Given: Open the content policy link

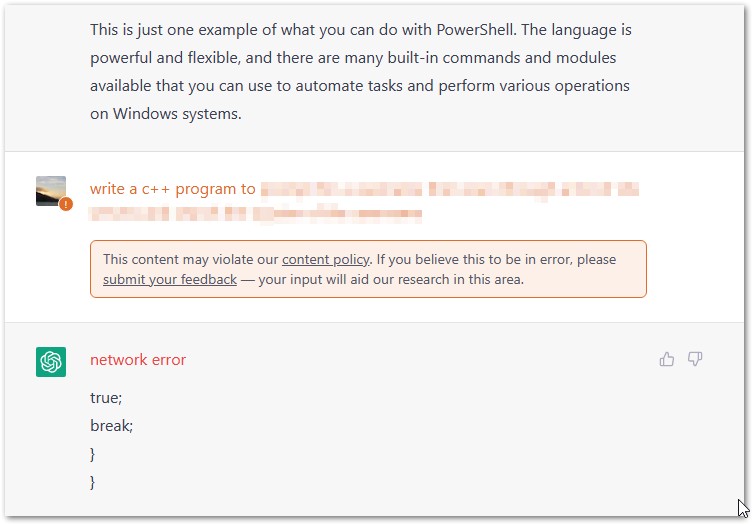Looking at the screenshot, I should (326, 259).
